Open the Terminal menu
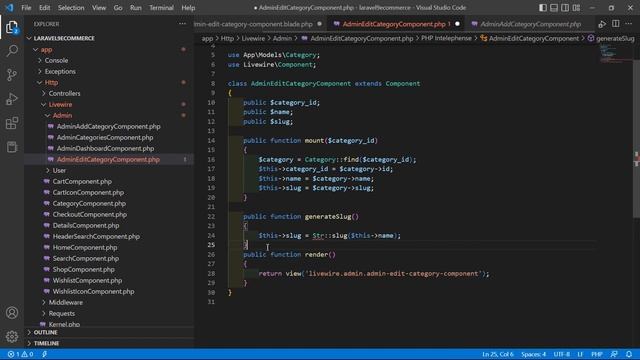The width and height of the screenshot is (640, 360). [161, 8]
